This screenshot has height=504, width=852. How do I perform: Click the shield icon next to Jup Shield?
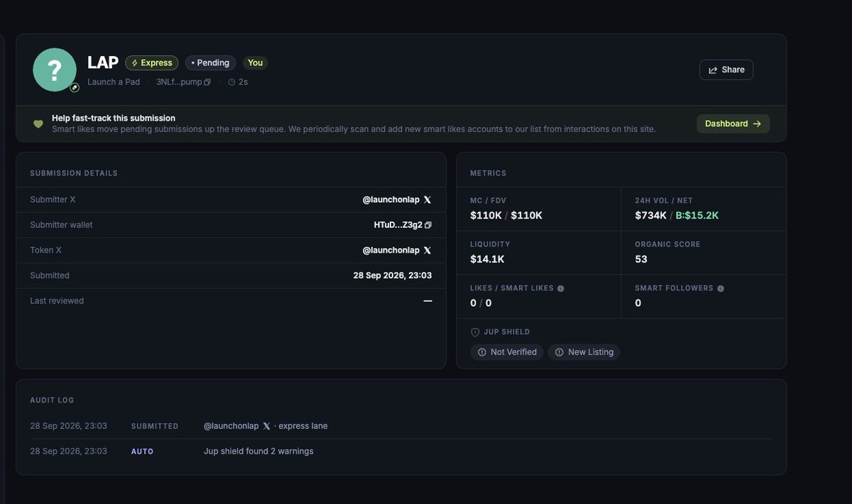[475, 332]
